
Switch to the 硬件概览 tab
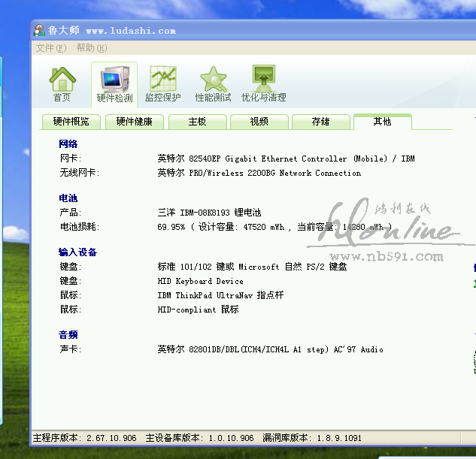tap(71, 122)
